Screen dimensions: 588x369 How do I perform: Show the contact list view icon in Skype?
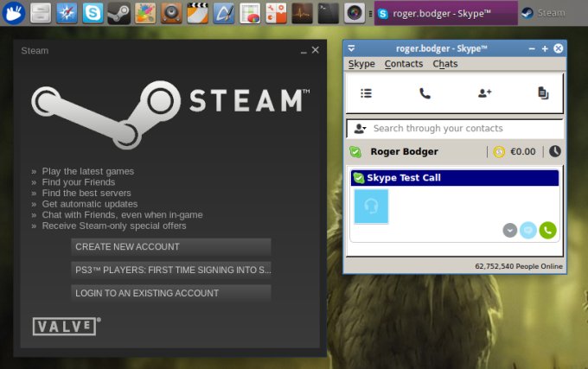pyautogui.click(x=366, y=93)
